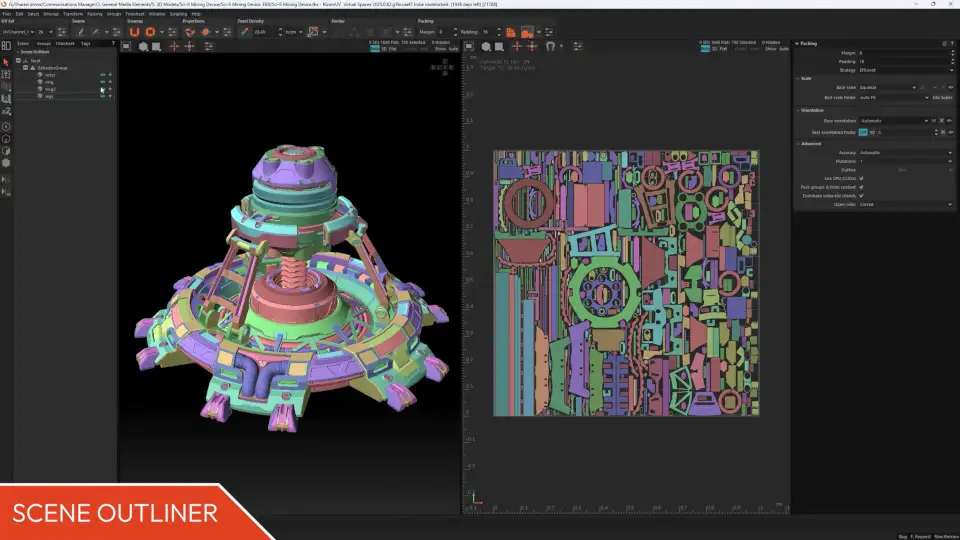Toggle Use GPU (CUDA) checkbox
This screenshot has height=540, width=960.
point(861,178)
